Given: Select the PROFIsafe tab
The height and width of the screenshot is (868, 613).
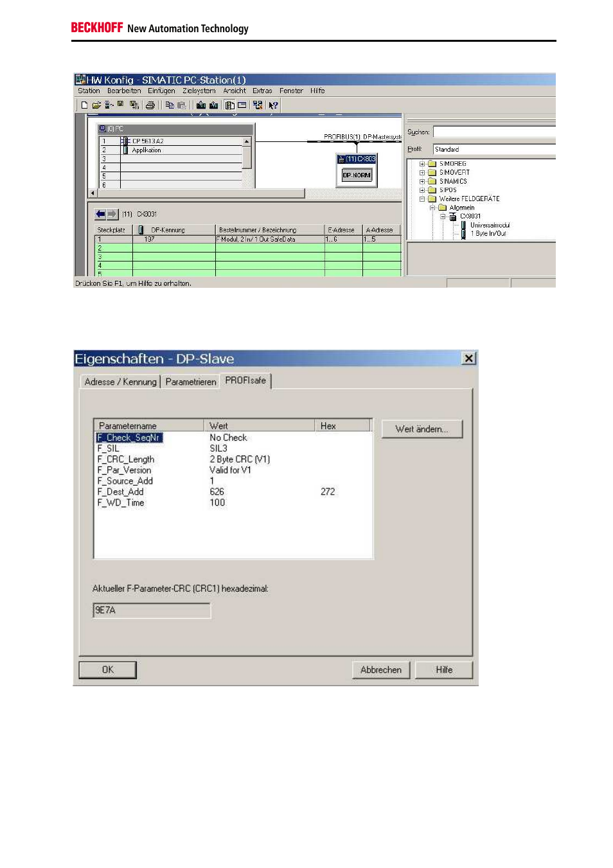Looking at the screenshot, I should (245, 380).
